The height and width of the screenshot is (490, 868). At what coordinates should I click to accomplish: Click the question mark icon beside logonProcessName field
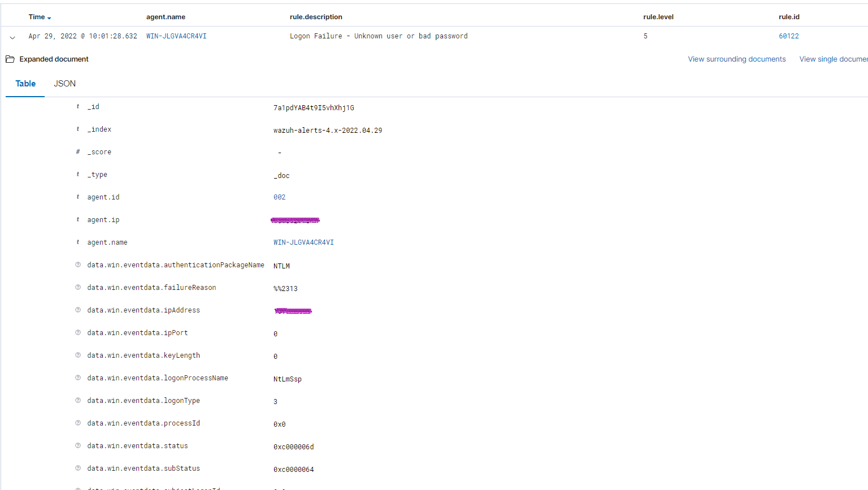[x=77, y=378]
